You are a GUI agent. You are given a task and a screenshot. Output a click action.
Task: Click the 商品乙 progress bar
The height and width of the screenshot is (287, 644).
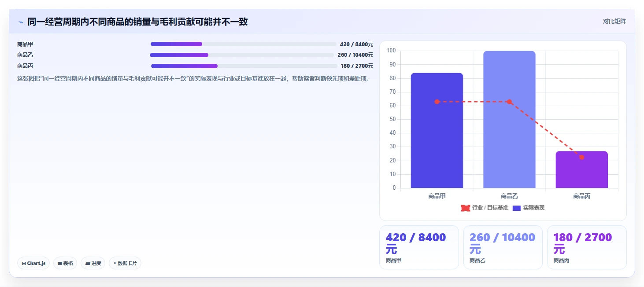click(242, 55)
